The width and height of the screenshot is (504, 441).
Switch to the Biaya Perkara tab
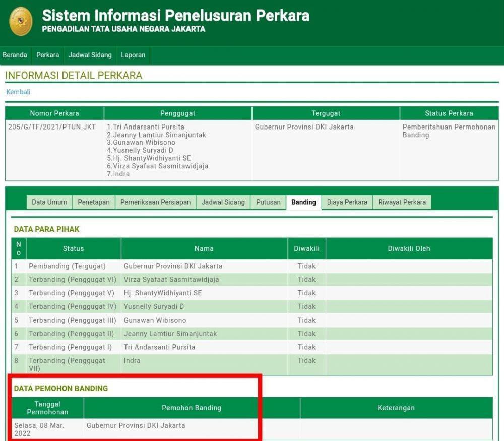(347, 202)
